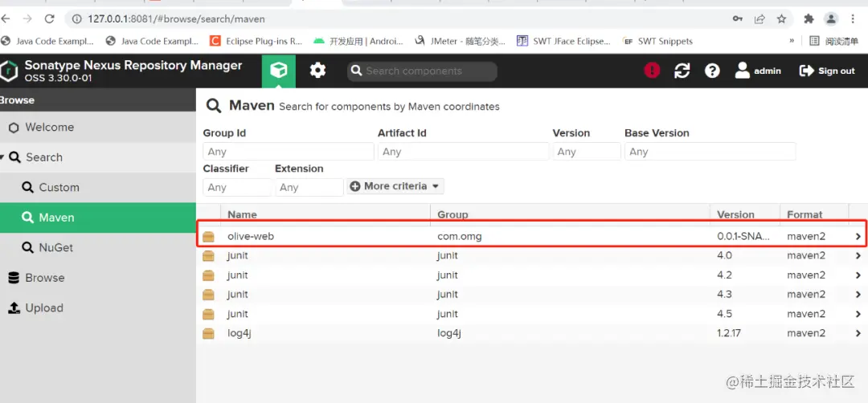The height and width of the screenshot is (403, 868).
Task: Open the Browse cube icon in header
Action: coord(278,71)
